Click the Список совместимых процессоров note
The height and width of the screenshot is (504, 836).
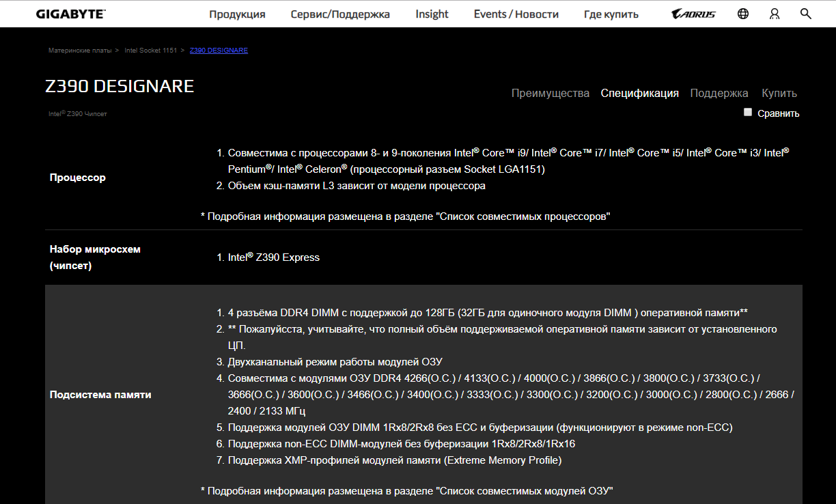(405, 216)
